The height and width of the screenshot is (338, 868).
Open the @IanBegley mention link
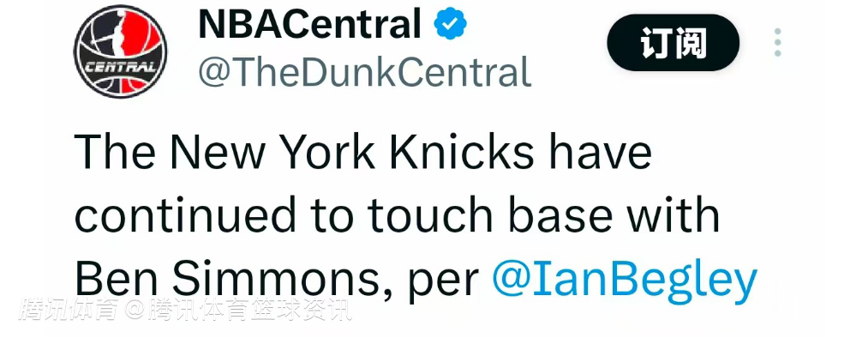pyautogui.click(x=624, y=281)
